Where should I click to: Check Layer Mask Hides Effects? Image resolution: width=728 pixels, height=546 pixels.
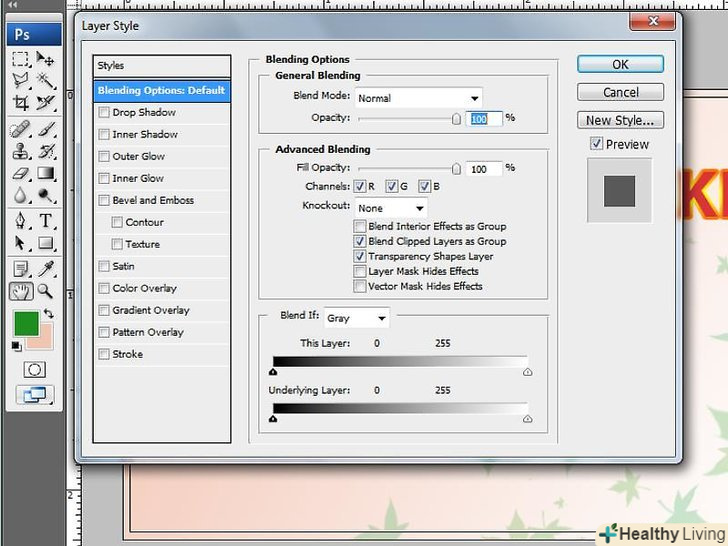click(x=360, y=271)
